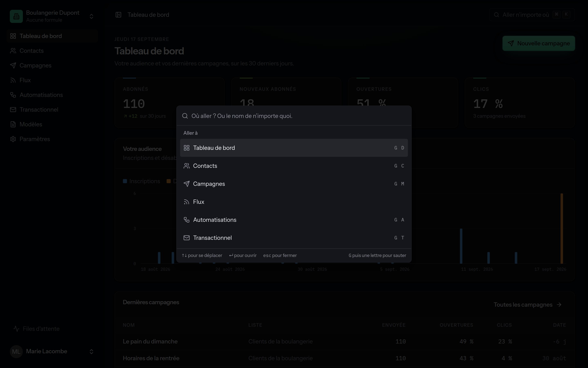Viewport: 588px width, 368px height.
Task: Click the sidebar Flux feed icon
Action: click(13, 80)
